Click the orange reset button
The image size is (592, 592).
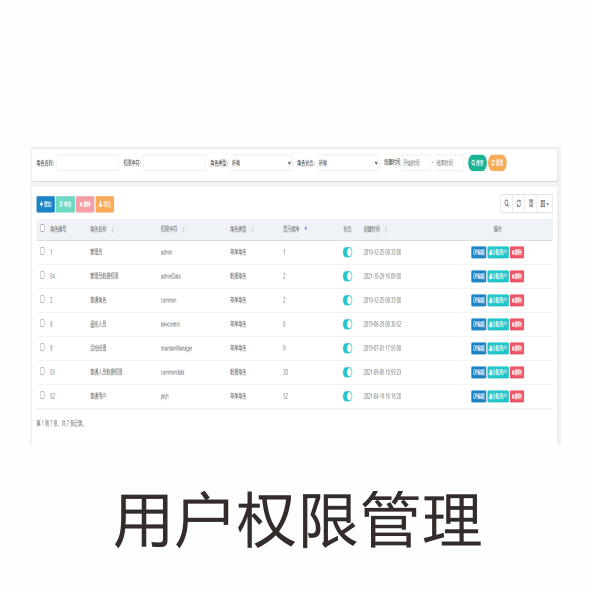point(497,163)
